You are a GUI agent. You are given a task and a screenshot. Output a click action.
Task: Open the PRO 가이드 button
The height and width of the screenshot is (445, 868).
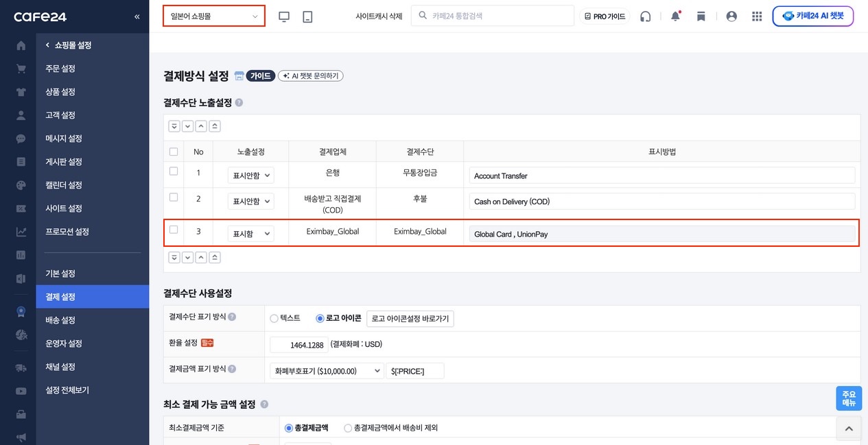pyautogui.click(x=605, y=16)
